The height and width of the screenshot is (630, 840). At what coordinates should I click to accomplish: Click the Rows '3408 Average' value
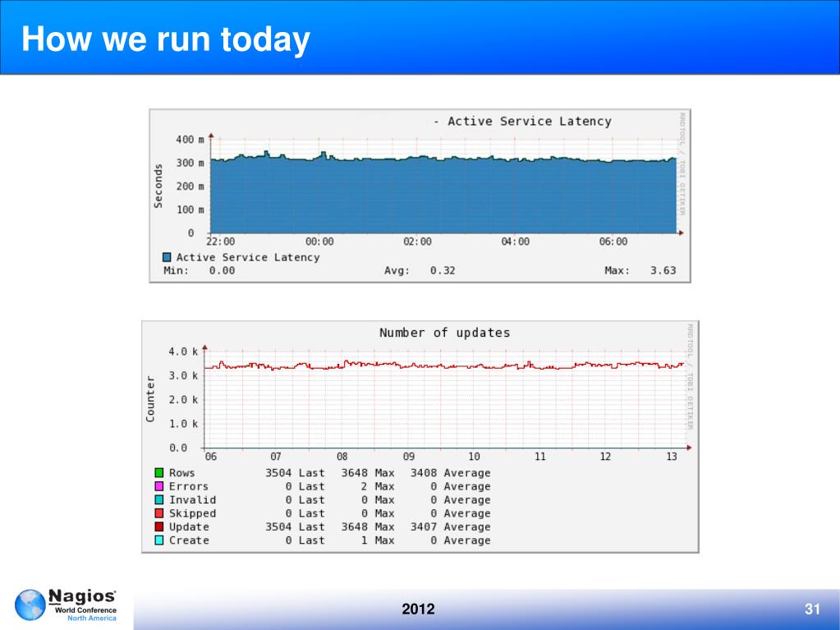tap(451, 473)
